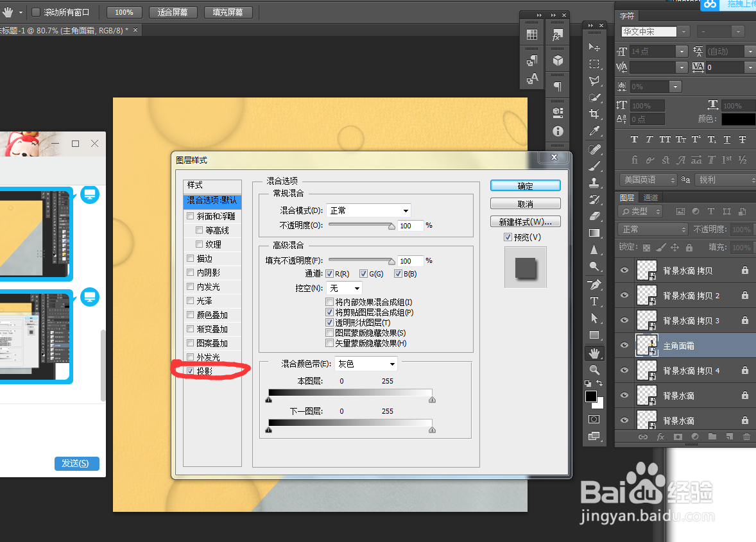Image resolution: width=756 pixels, height=542 pixels.
Task: Switch to the 图层 layers tab
Action: (x=627, y=198)
